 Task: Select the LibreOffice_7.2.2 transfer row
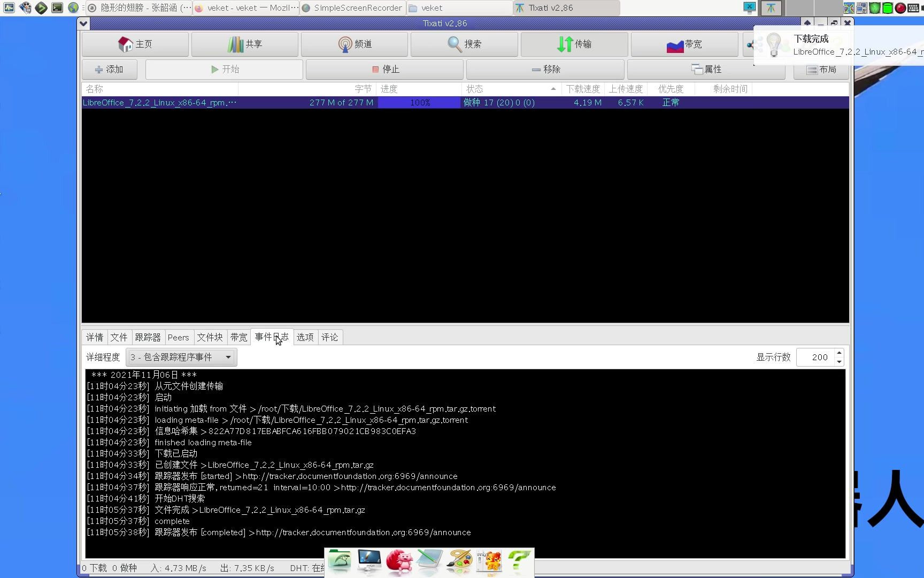coord(465,103)
